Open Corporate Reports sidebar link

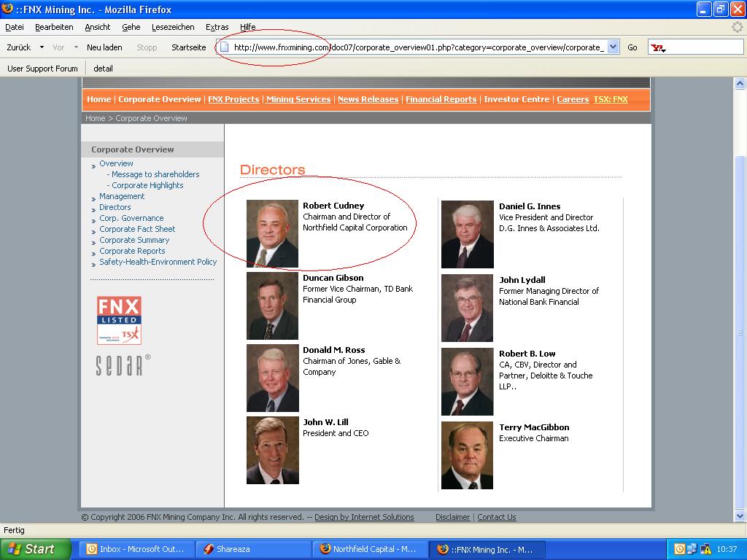coord(132,251)
